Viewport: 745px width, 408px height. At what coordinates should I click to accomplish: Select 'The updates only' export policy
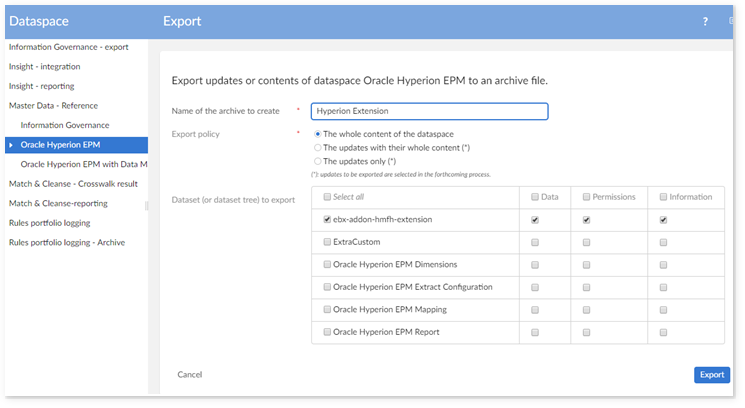[x=318, y=160]
